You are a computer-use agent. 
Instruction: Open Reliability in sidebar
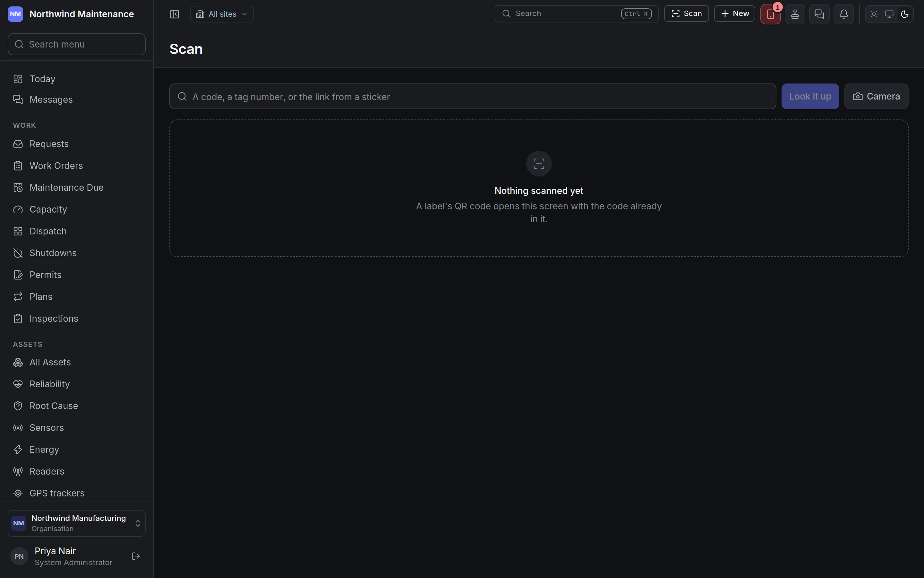[x=77, y=384]
